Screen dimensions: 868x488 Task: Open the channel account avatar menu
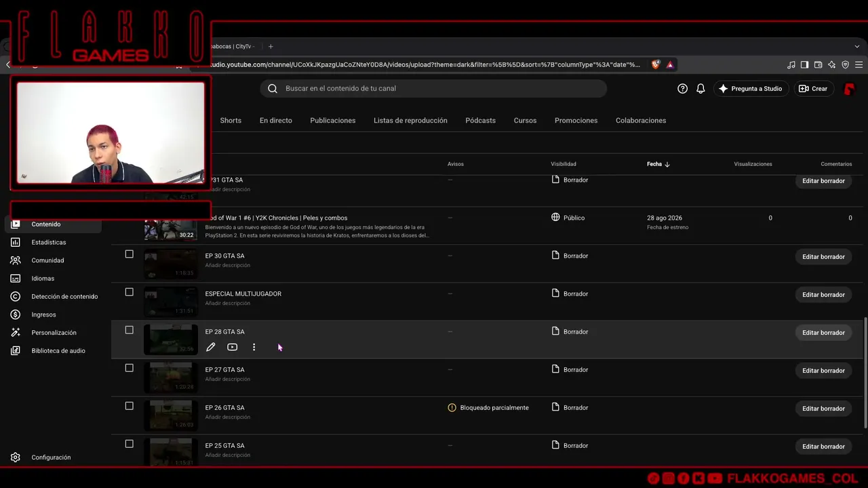click(849, 89)
